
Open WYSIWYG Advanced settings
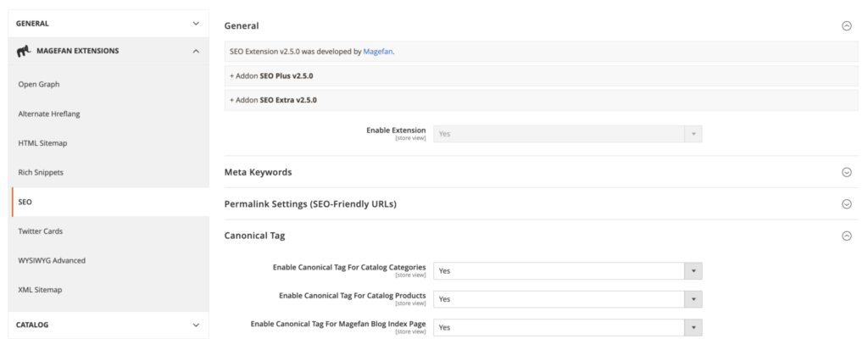pyautogui.click(x=52, y=260)
